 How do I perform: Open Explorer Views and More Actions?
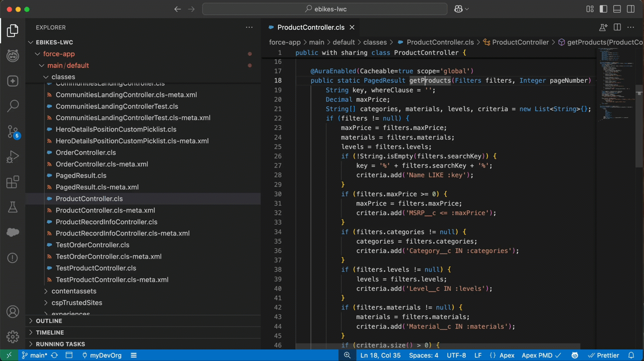[x=249, y=27]
